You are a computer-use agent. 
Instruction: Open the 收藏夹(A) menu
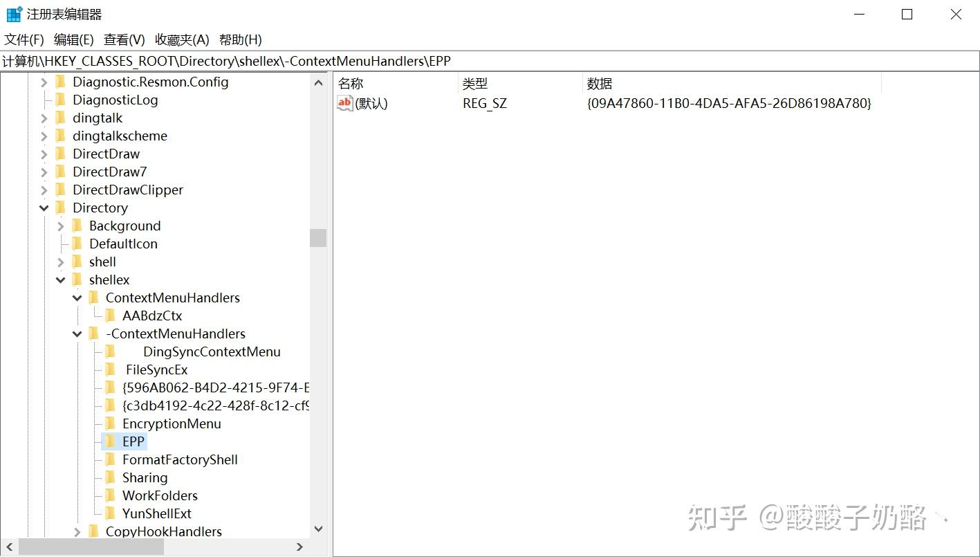(x=181, y=39)
